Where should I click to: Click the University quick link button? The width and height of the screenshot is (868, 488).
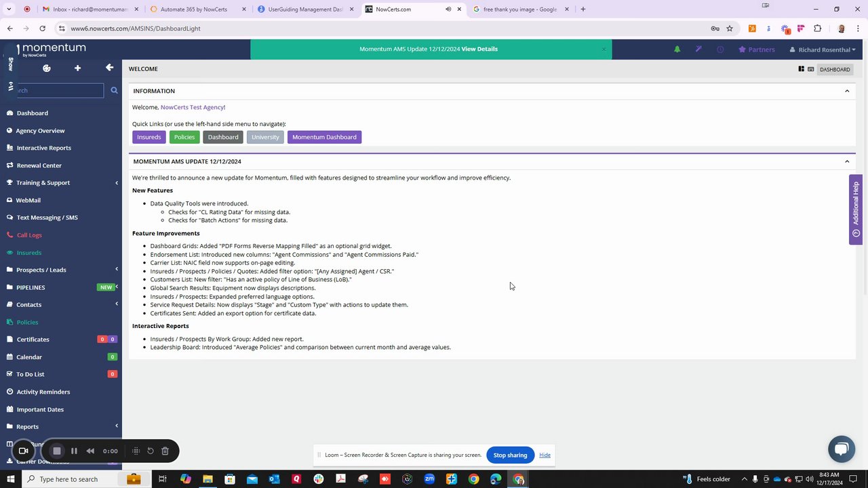coord(265,137)
